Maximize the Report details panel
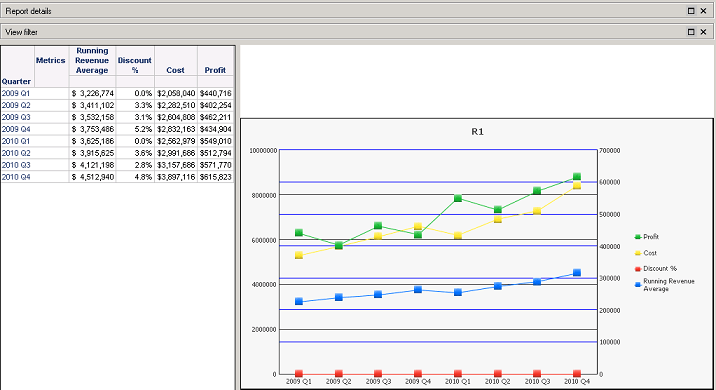Image resolution: width=716 pixels, height=390 pixels. pyautogui.click(x=691, y=11)
